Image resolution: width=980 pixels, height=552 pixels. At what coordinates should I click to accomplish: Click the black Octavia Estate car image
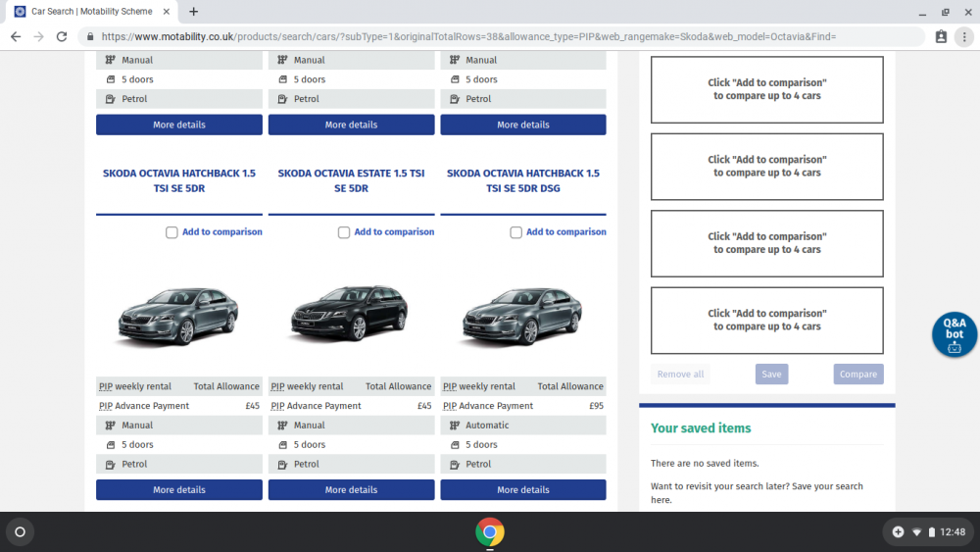(350, 313)
